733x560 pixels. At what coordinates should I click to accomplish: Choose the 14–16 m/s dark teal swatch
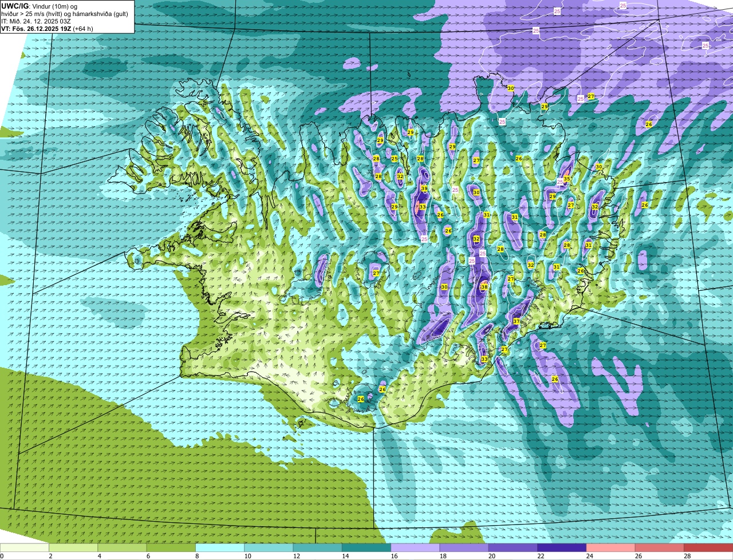click(366, 548)
